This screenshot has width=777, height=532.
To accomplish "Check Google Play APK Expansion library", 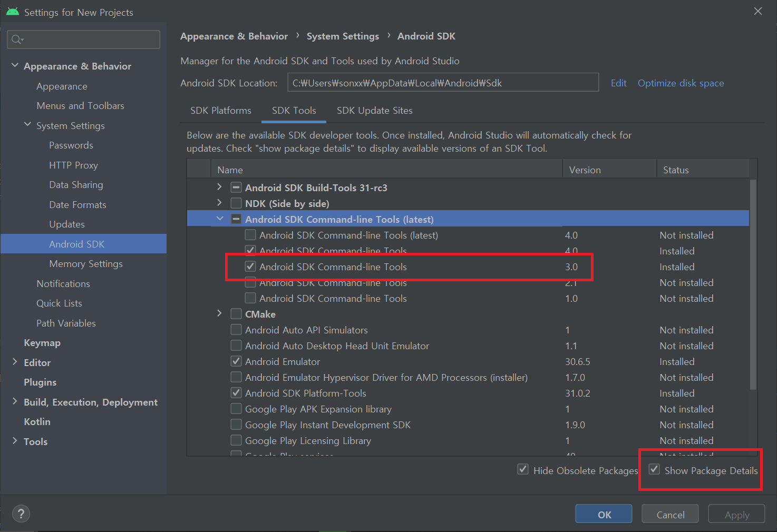I will click(236, 409).
